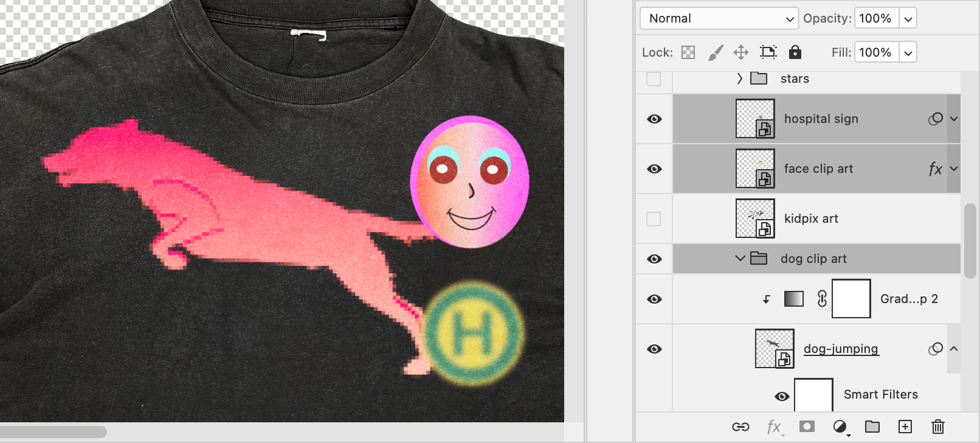Lock transparent pixels icon
Screen dimensions: 980x443
pos(688,52)
